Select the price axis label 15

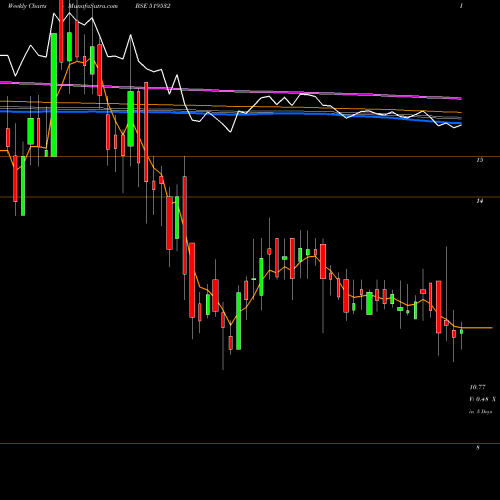point(480,160)
